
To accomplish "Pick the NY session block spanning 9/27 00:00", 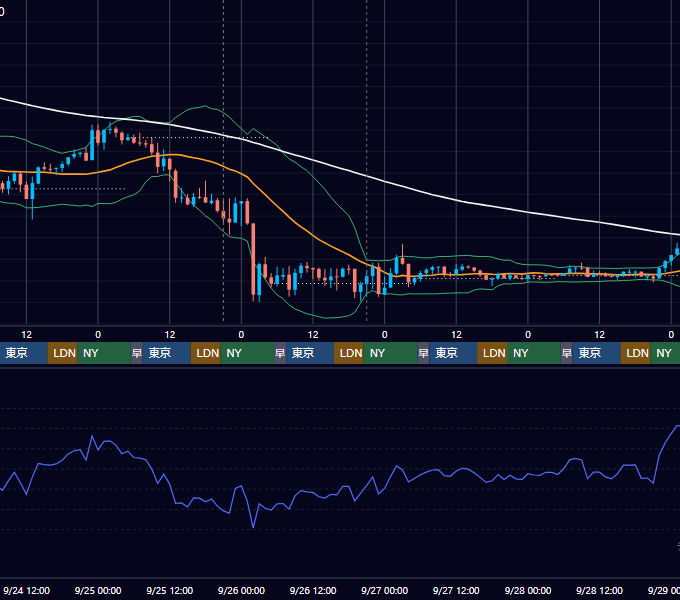I will (391, 353).
